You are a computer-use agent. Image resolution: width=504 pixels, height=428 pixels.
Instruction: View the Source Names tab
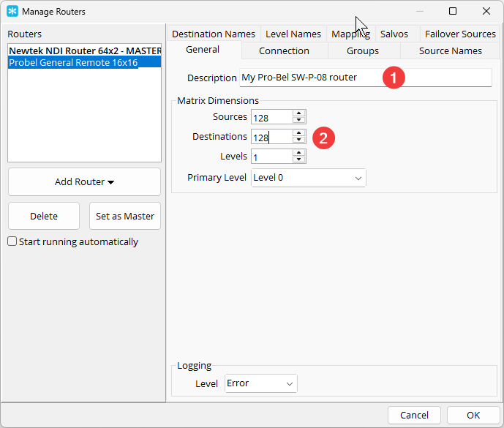(451, 50)
